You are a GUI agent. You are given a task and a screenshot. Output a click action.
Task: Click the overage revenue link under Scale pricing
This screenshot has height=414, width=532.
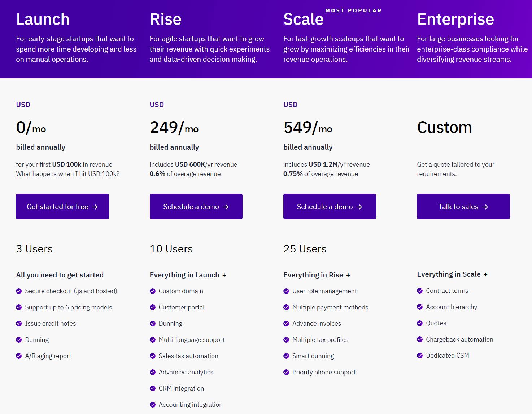pyautogui.click(x=335, y=174)
